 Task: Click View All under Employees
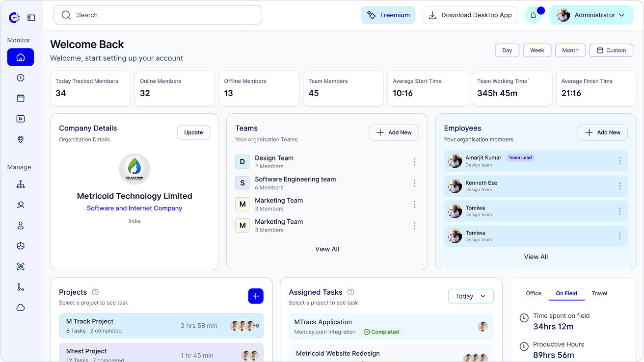point(536,257)
